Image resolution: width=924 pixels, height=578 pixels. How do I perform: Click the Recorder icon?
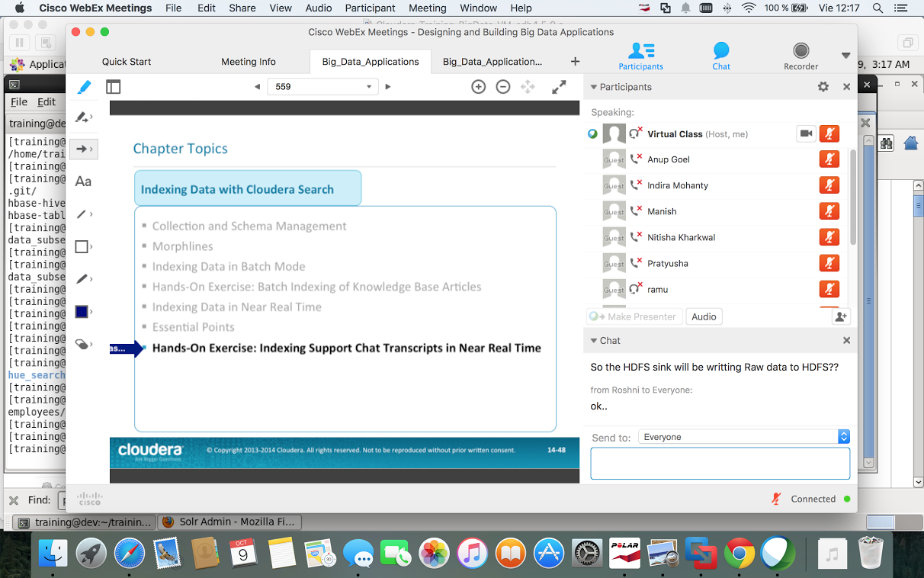click(800, 56)
